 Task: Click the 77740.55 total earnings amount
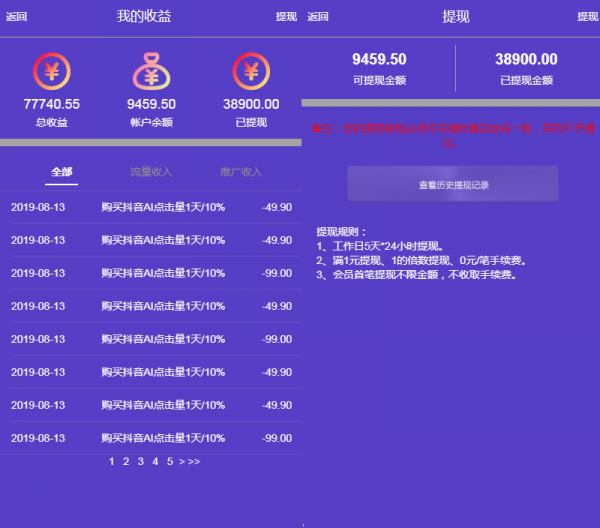point(51,104)
